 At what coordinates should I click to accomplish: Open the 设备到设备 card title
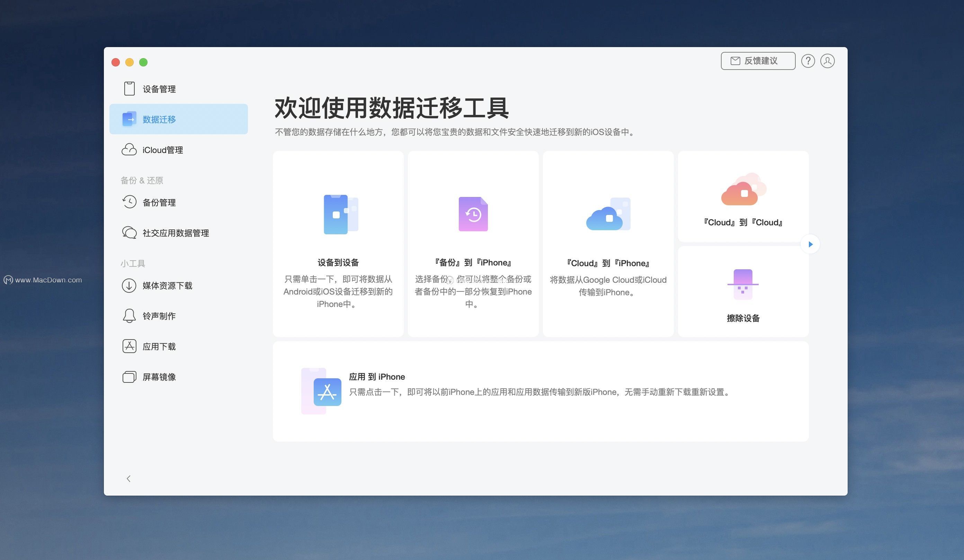click(338, 262)
